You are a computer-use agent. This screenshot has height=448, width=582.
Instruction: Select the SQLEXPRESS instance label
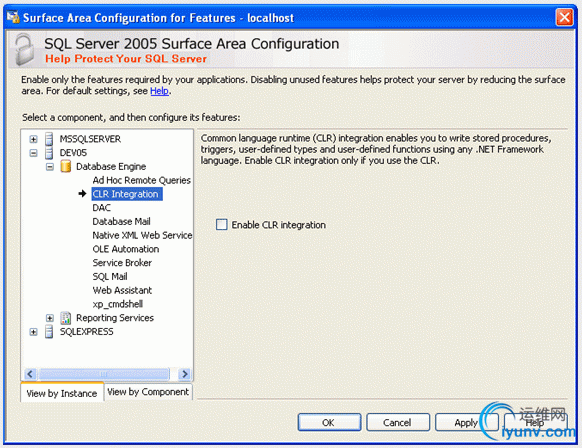(x=86, y=332)
